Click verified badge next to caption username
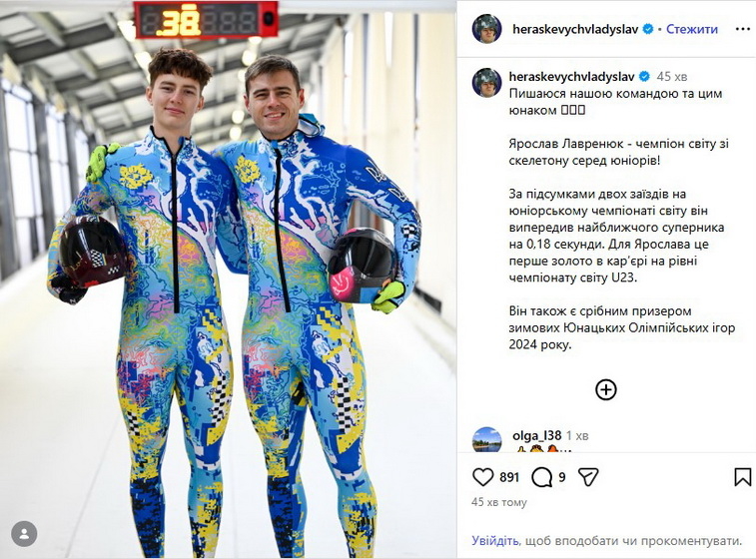This screenshot has width=756, height=559. (x=644, y=76)
